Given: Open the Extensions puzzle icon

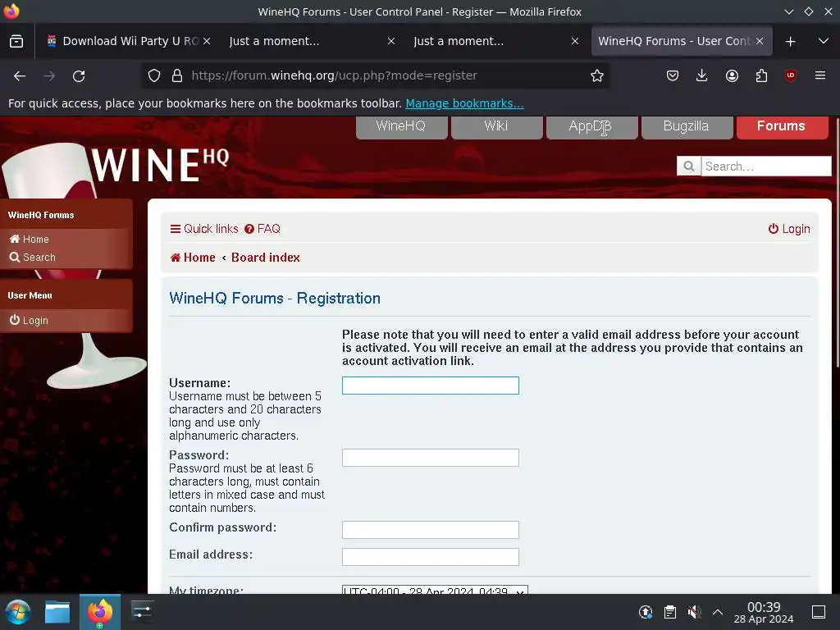Looking at the screenshot, I should pyautogui.click(x=761, y=76).
